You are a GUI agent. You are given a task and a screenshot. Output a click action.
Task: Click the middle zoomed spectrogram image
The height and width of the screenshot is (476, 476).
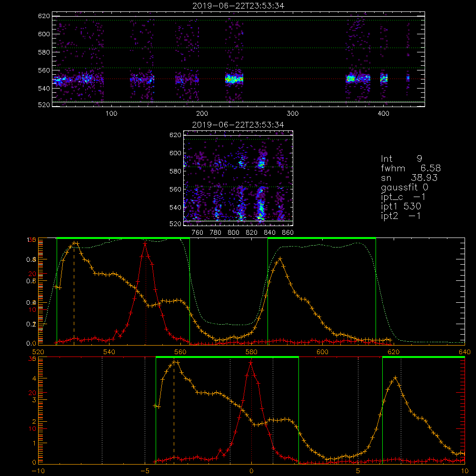coord(238,178)
